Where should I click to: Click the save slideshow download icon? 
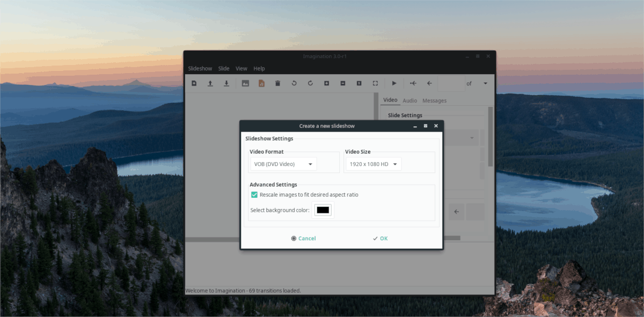[226, 83]
